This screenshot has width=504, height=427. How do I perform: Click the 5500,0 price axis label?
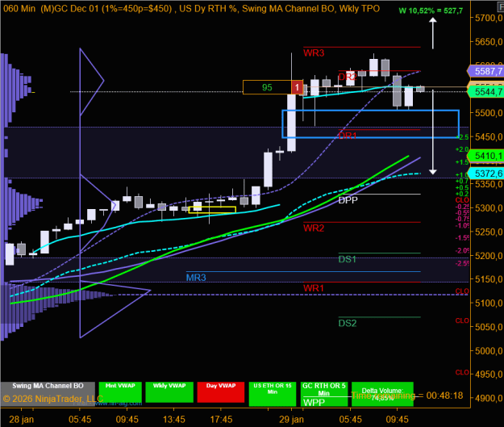(x=489, y=113)
